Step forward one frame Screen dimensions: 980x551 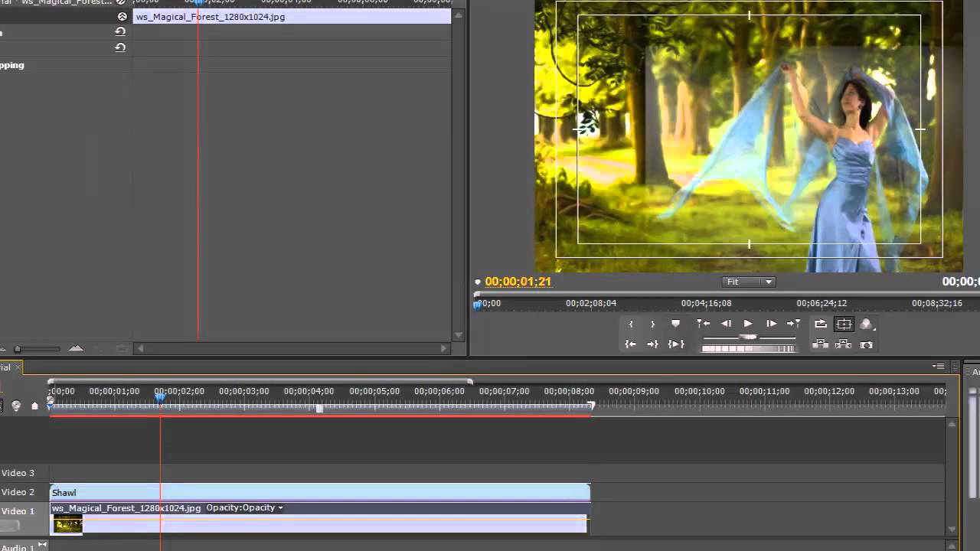(771, 324)
